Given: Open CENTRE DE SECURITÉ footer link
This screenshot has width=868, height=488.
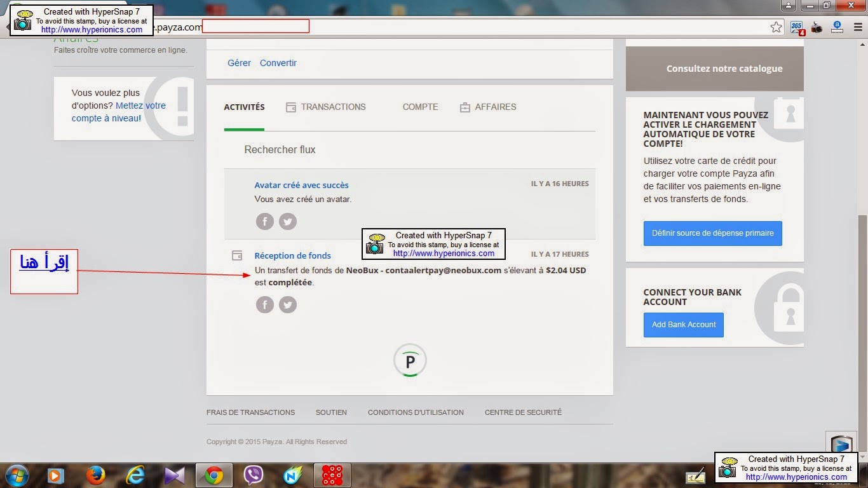Looking at the screenshot, I should pos(523,412).
